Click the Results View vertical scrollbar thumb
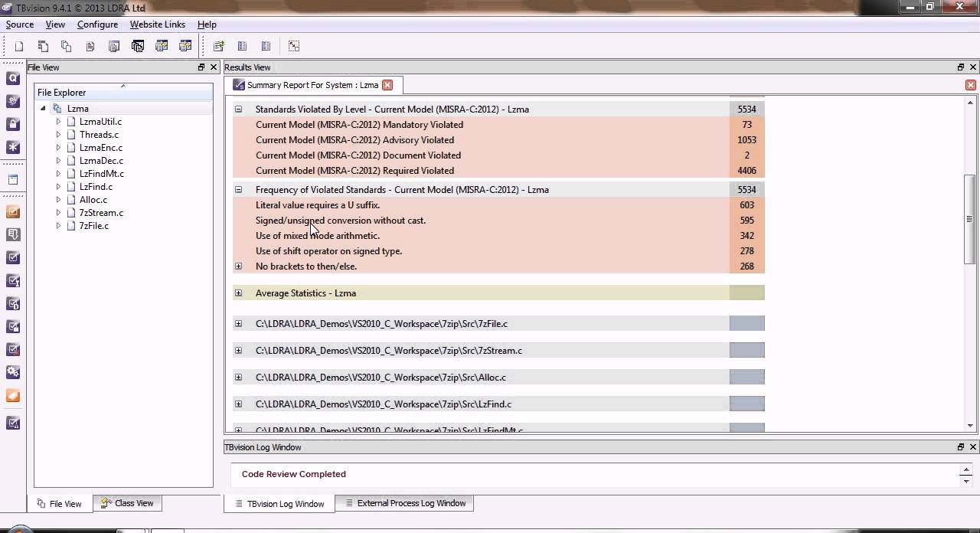The width and height of the screenshot is (980, 533). click(x=970, y=219)
